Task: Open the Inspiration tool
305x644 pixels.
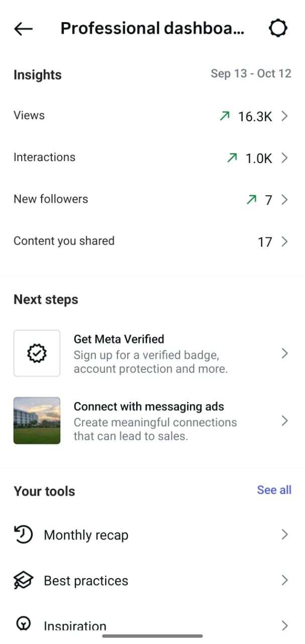Action: 75,626
